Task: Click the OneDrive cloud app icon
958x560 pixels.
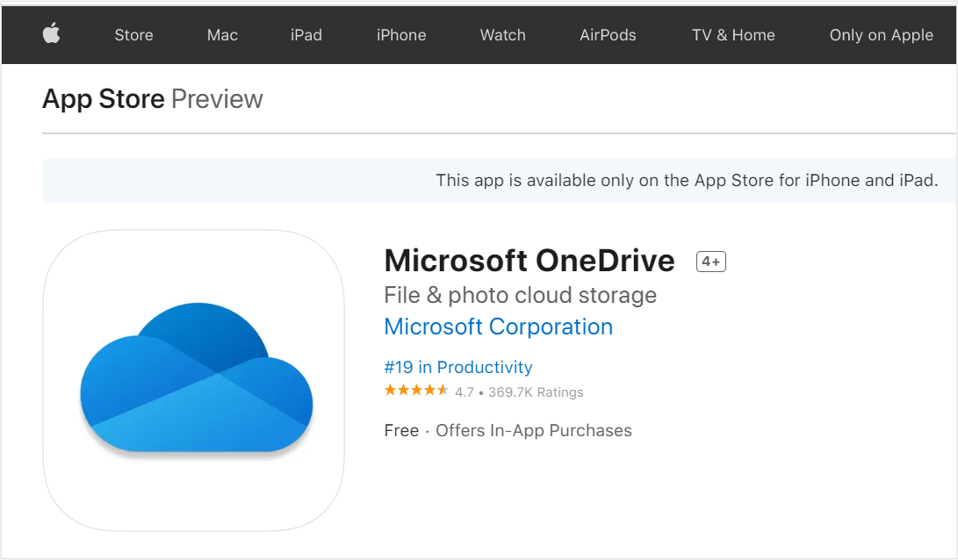Action: [194, 380]
